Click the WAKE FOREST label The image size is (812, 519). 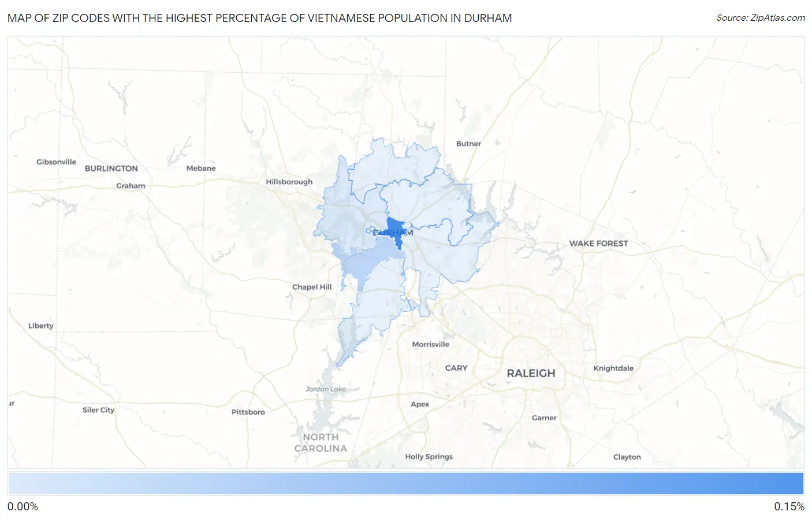pyautogui.click(x=598, y=244)
